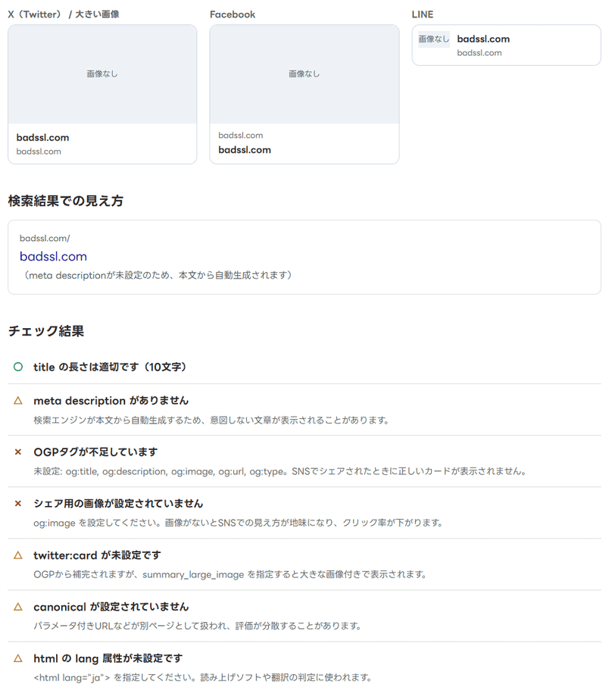Click warning triangle beside canonical が設定されていません
The image size is (609, 700).
18,607
